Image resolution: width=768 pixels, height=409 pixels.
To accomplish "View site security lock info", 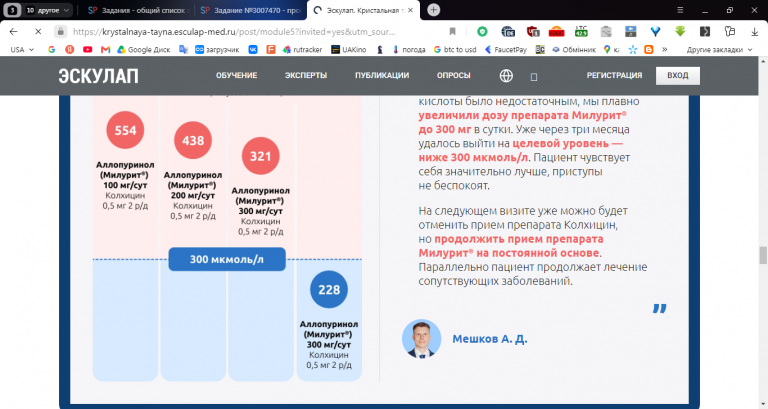I will pos(60,31).
